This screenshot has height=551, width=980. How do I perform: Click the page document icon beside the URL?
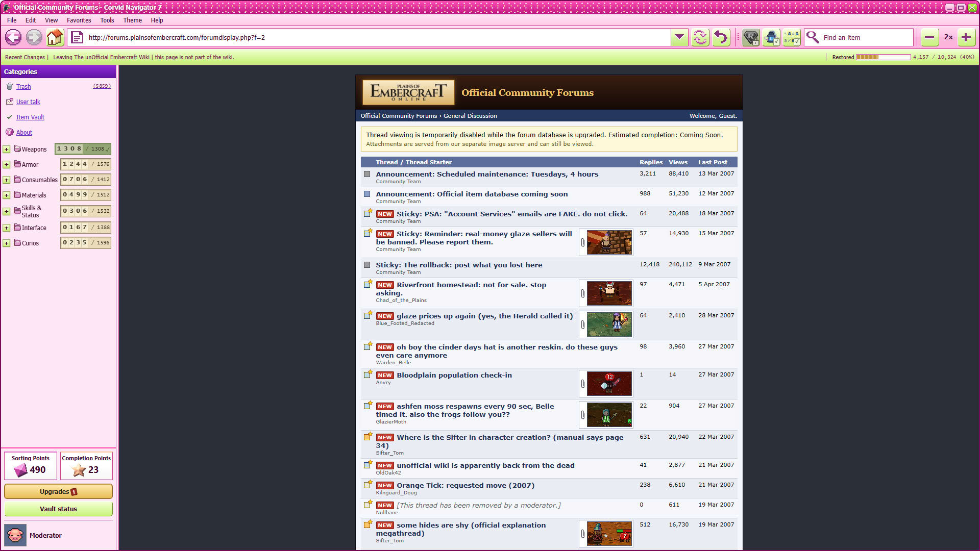77,37
